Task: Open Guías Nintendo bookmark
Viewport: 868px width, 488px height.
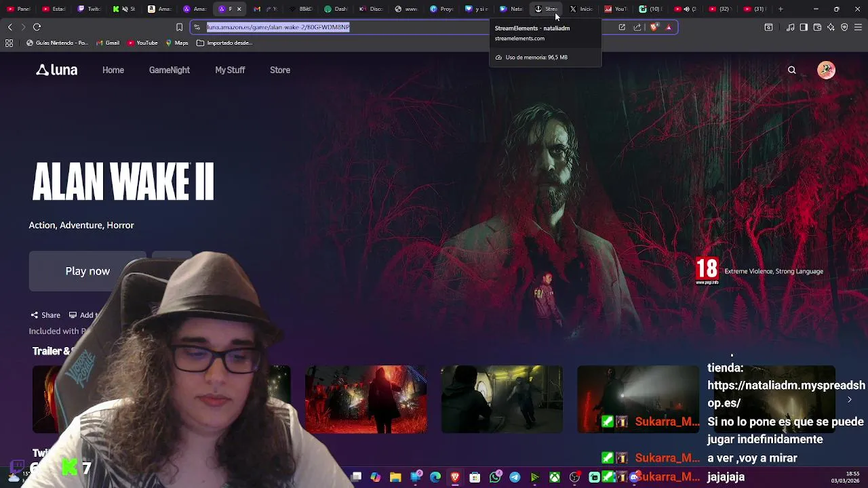Action: pos(58,43)
